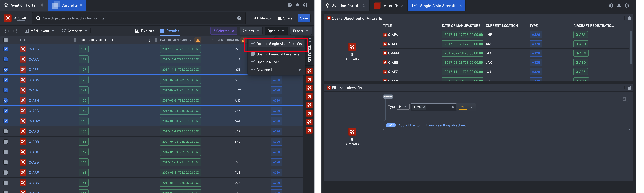Click the Save button
This screenshot has width=644, height=193.
click(x=304, y=18)
